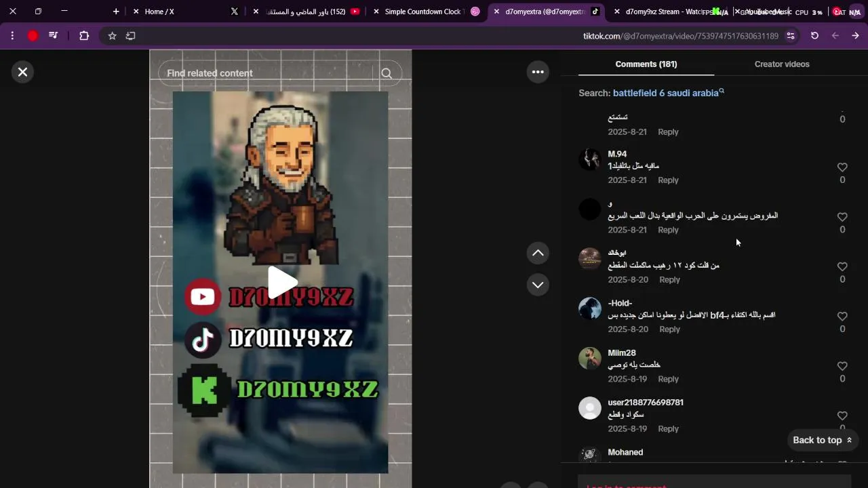Click the TikTok favicon on the active tab
Image resolution: width=868 pixels, height=488 pixels.
595,12
